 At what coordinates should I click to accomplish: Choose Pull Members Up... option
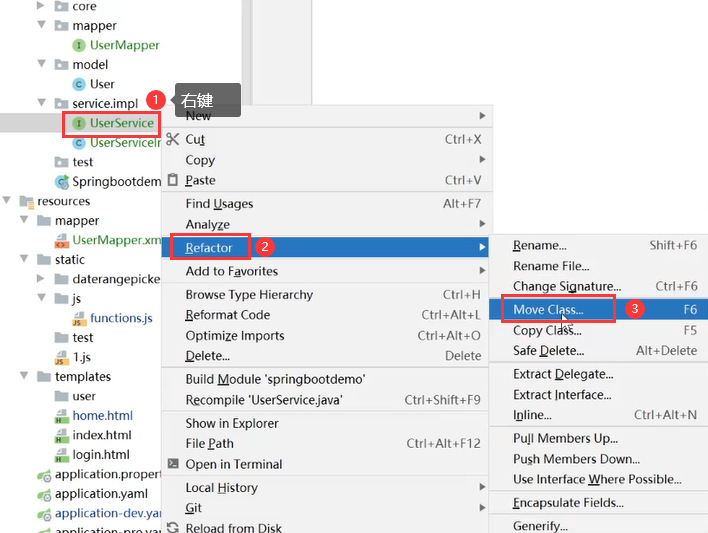click(x=599, y=438)
